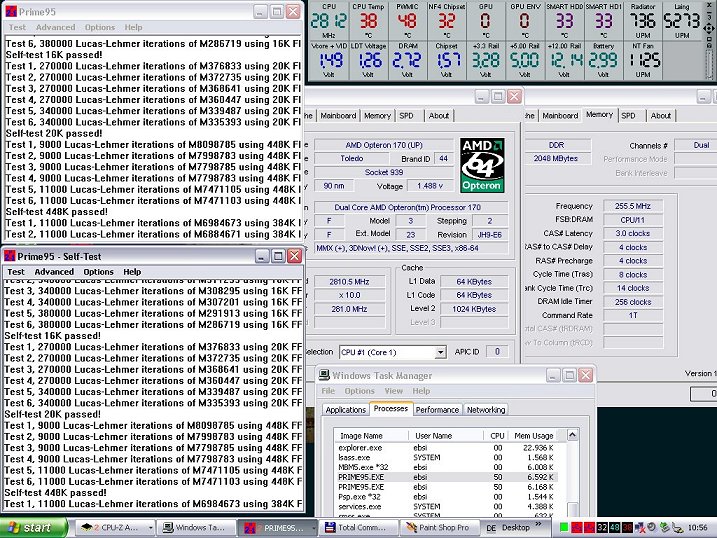The width and height of the screenshot is (717, 538).
Task: Open About tab in right CPU-Z window
Action: 661,116
